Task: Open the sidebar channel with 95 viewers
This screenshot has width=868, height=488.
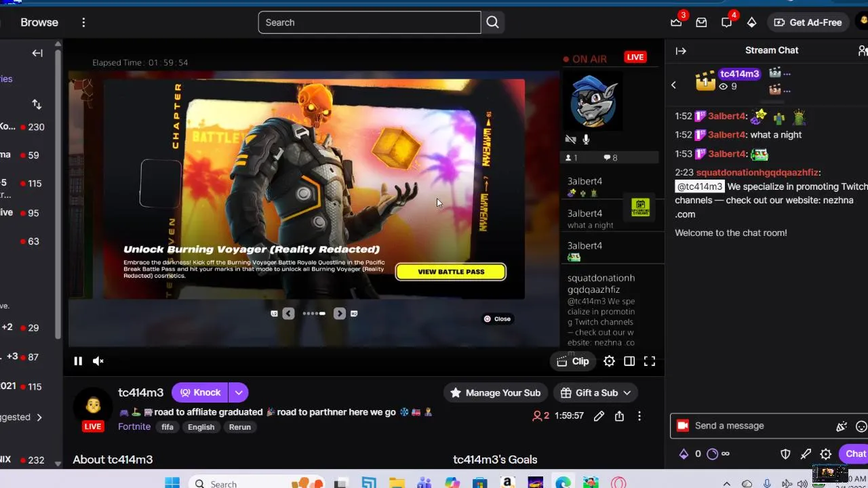Action: click(27, 213)
